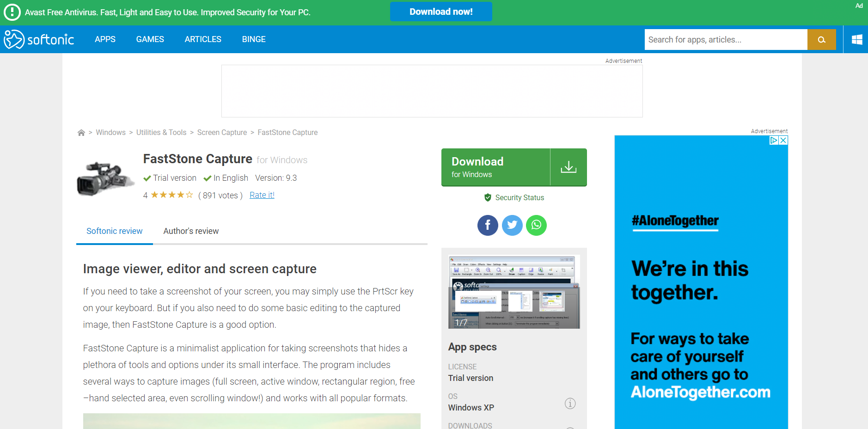Click the Security Status link
This screenshot has width=868, height=429.
click(520, 197)
